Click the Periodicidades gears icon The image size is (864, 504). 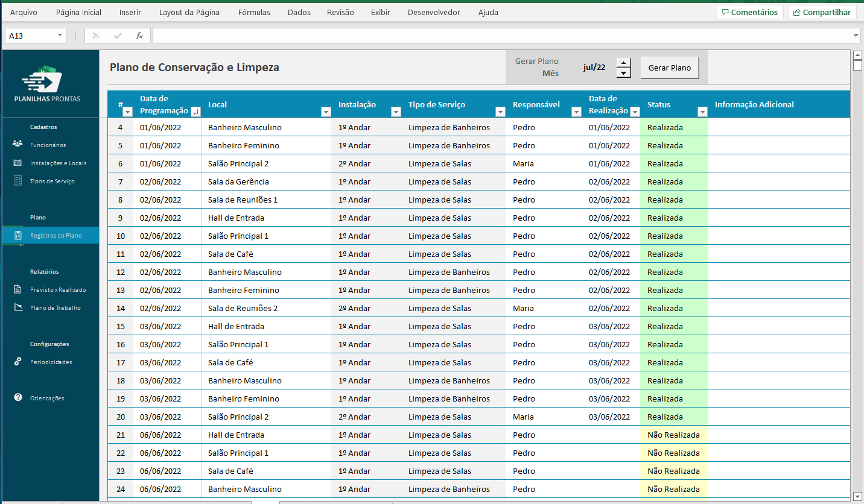[x=17, y=362]
